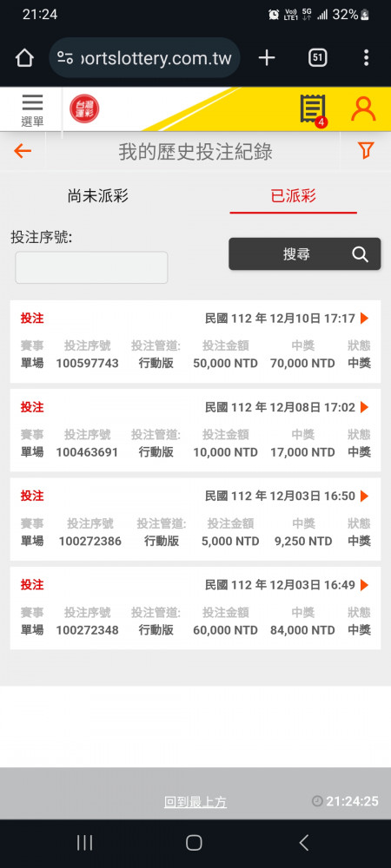Select bet serial number 100272386
391x868 pixels.
coord(90,542)
